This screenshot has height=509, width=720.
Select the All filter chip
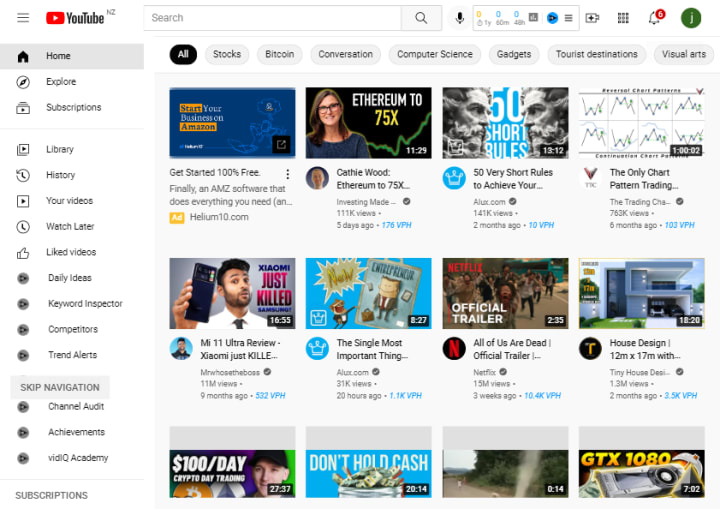click(183, 54)
